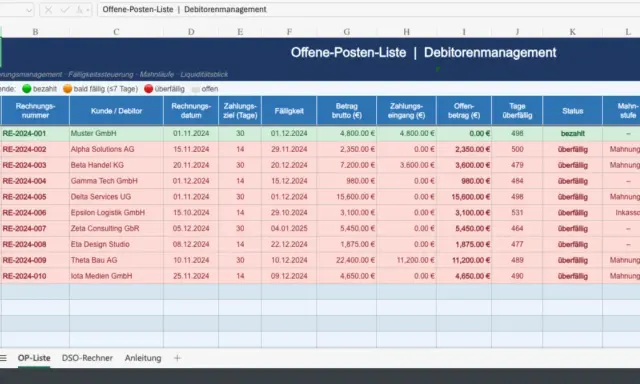Click the orange bald fällig legend dot
This screenshot has height=384, width=640.
[x=67, y=89]
